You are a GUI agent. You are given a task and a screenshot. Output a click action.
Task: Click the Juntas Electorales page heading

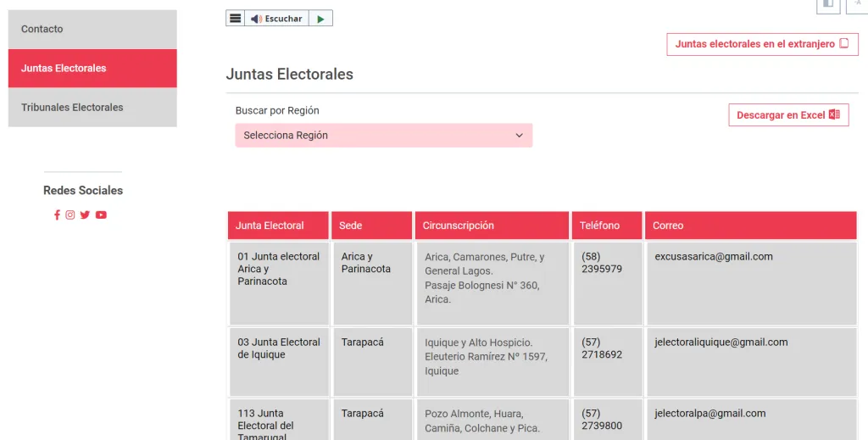tap(290, 74)
